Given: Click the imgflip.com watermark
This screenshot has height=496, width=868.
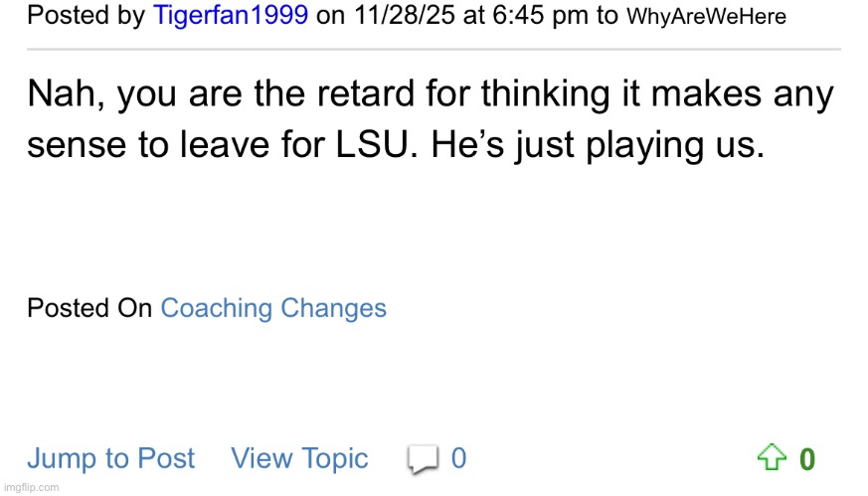Looking at the screenshot, I should click(31, 487).
